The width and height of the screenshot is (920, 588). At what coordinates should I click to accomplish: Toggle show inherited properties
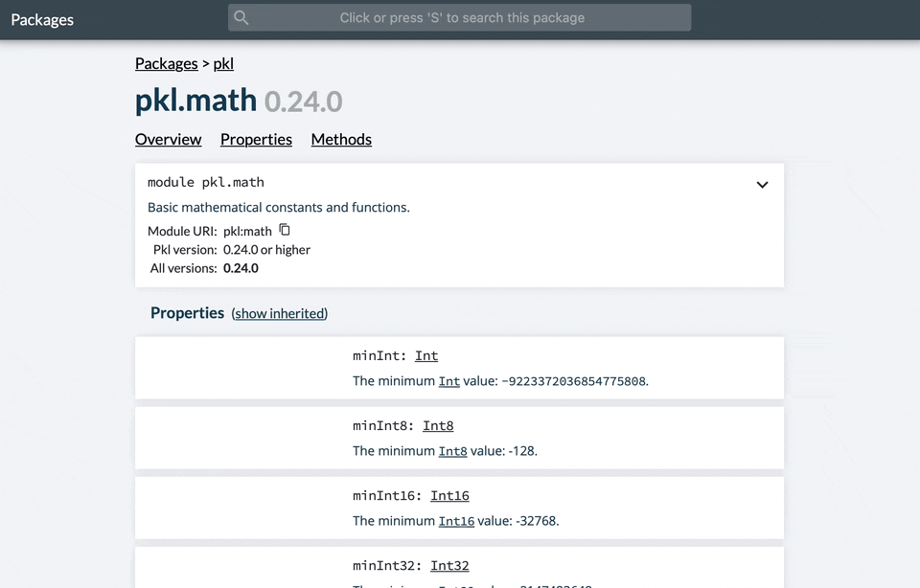[x=280, y=313]
